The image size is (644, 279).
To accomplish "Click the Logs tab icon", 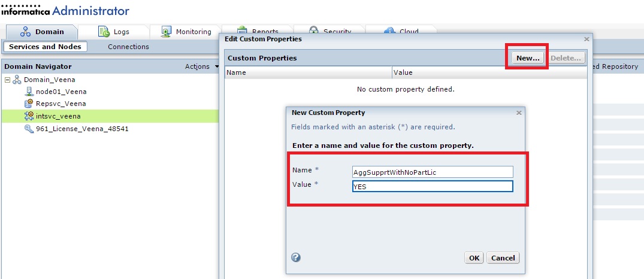I will pos(104,32).
